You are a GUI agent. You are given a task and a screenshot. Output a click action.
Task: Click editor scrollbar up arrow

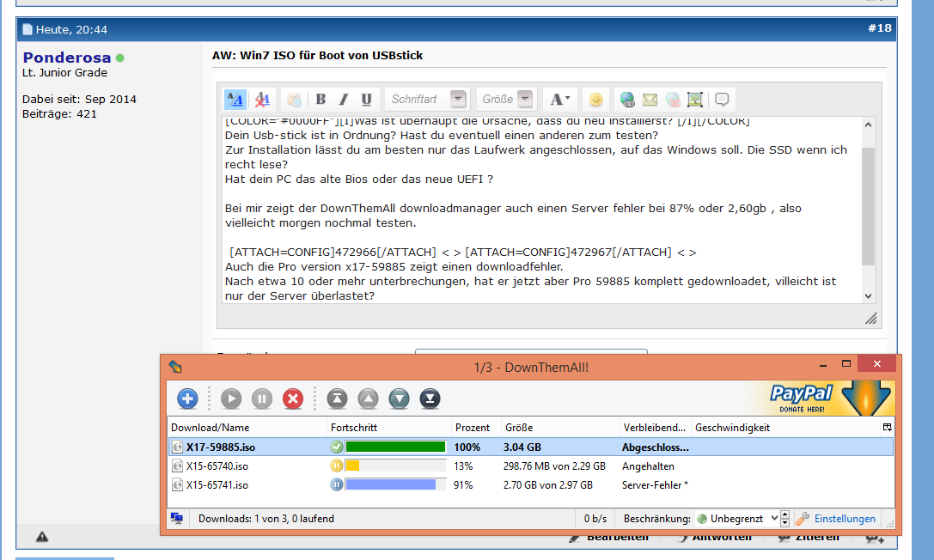[x=868, y=125]
